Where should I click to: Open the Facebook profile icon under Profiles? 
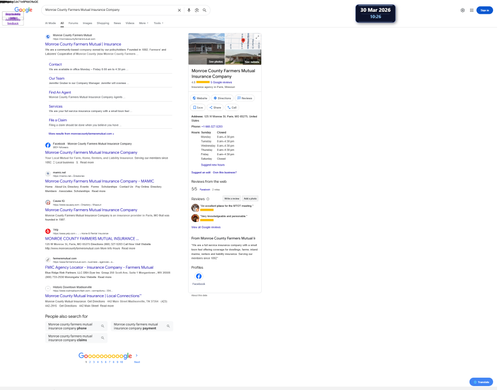[198, 276]
